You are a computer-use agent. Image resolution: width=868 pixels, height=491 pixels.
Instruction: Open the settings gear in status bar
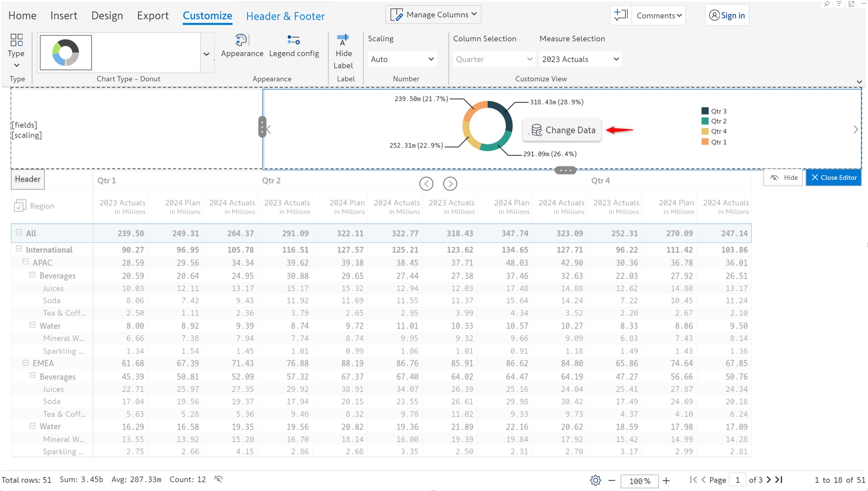595,480
